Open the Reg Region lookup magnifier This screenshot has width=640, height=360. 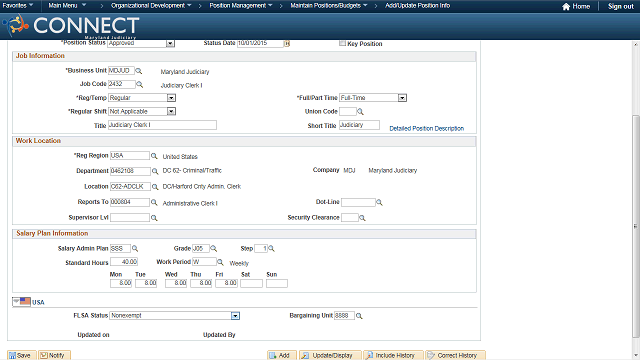tap(154, 156)
